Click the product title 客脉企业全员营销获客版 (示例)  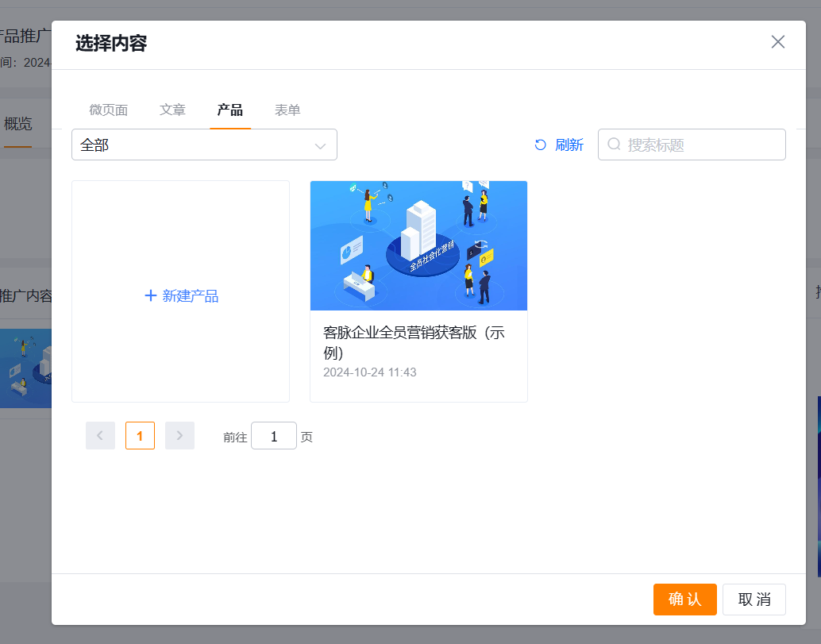(x=414, y=342)
